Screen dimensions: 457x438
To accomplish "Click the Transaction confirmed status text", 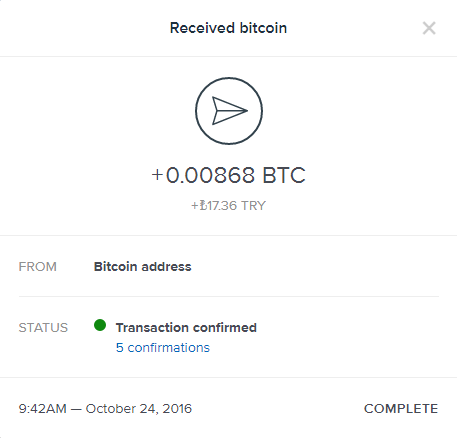I will (x=186, y=328).
